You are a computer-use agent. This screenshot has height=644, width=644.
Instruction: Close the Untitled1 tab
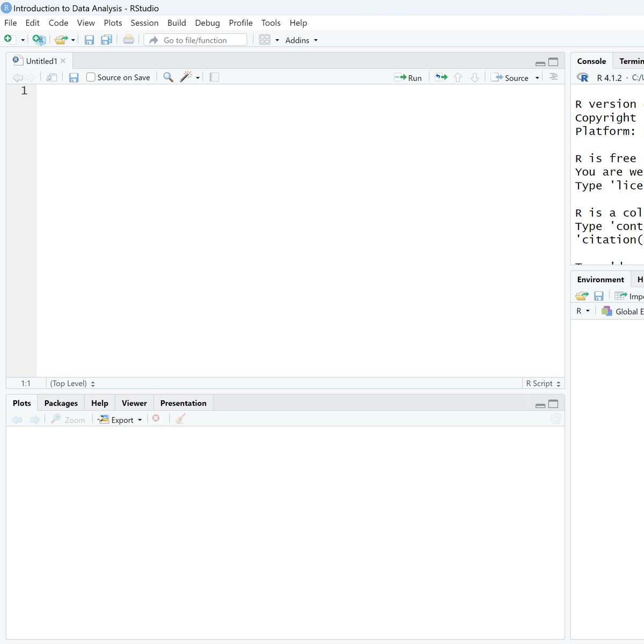click(63, 61)
